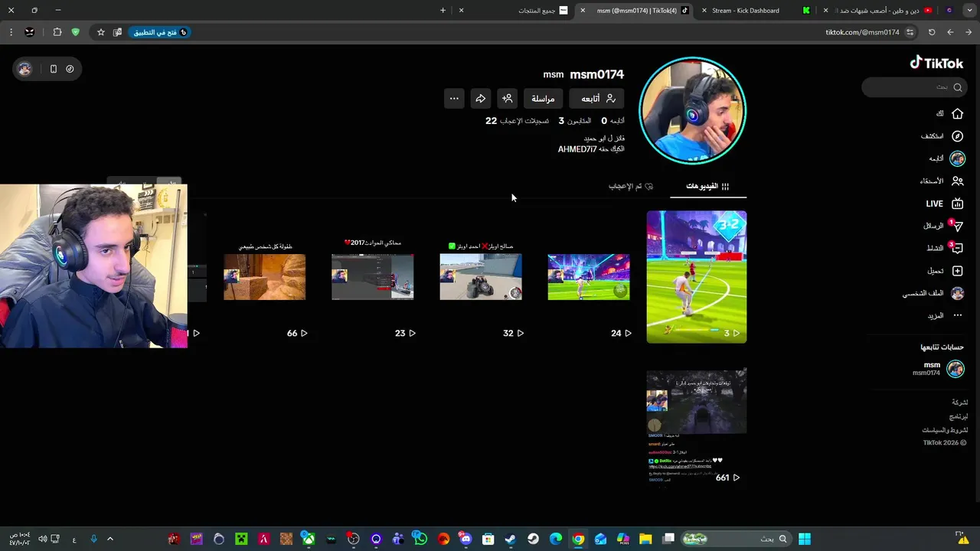Switch to Videos tab on profile
This screenshot has width=980, height=551.
(x=708, y=186)
